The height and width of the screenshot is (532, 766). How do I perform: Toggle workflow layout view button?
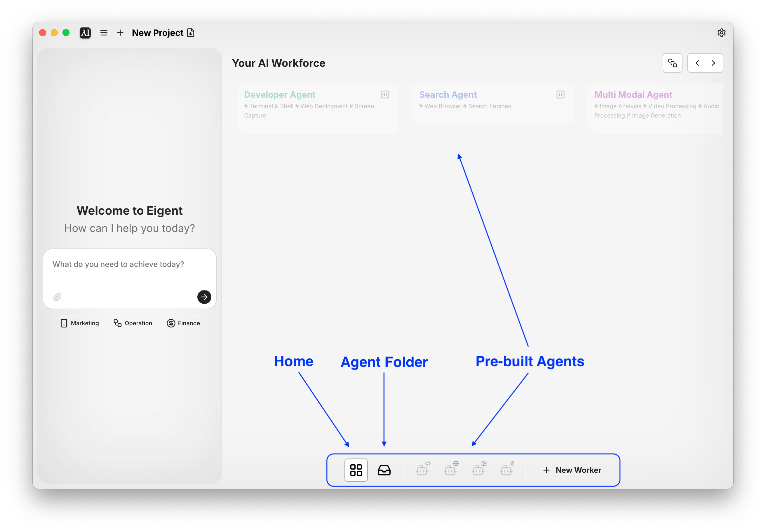click(x=672, y=63)
